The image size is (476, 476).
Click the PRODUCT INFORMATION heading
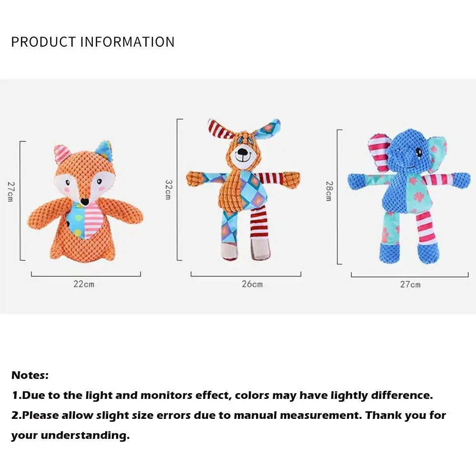93,42
